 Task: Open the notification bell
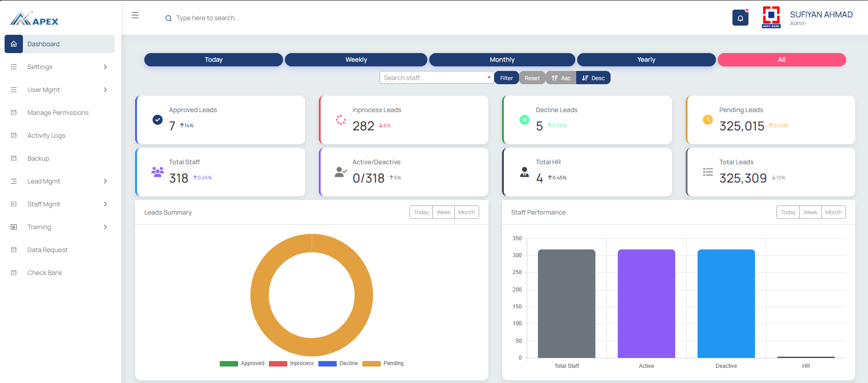coord(740,18)
